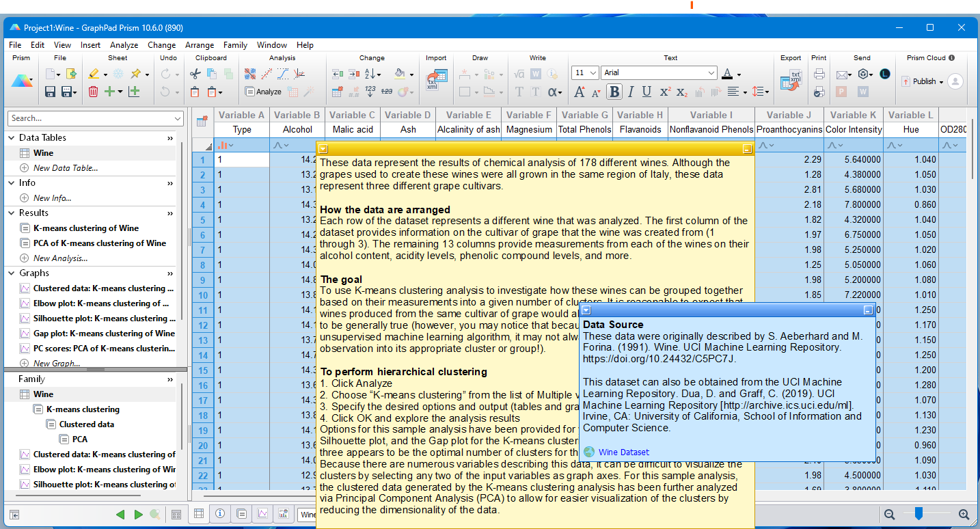Click the zoom out magnifier icon
The height and width of the screenshot is (529, 980).
tap(889, 515)
